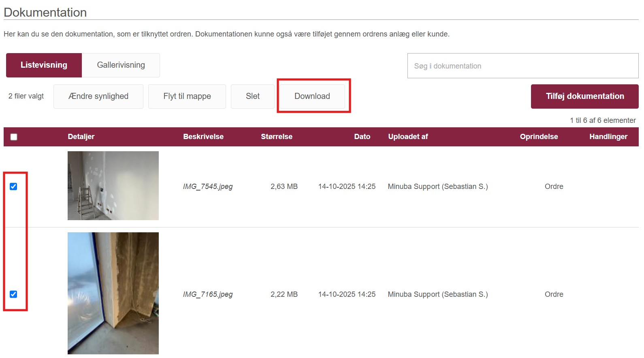This screenshot has height=358, width=644.
Task: Uncheck the checkbox for IMG_7545.jpeg
Action: [13, 187]
